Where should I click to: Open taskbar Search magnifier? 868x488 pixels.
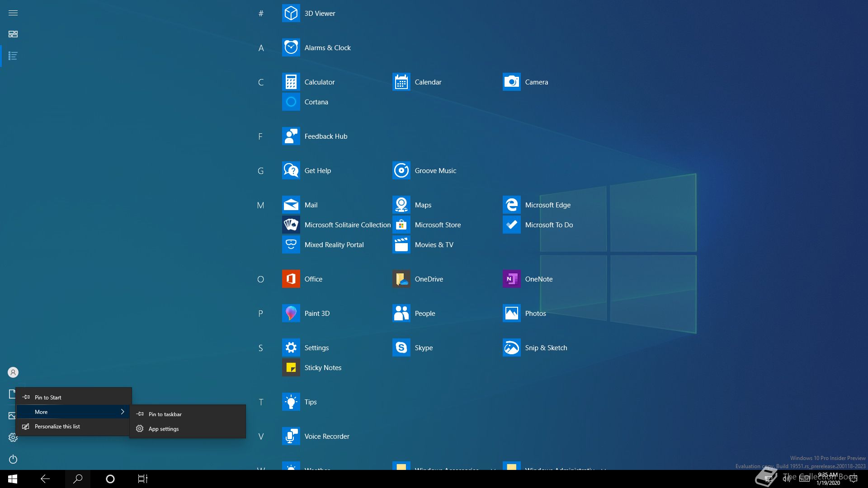click(78, 479)
